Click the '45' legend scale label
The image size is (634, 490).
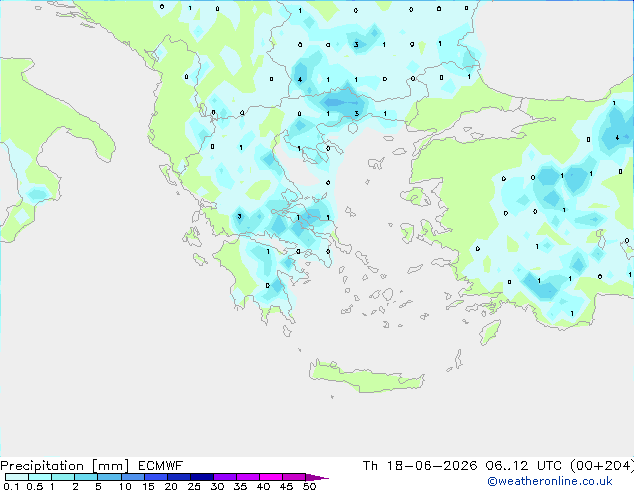(x=286, y=486)
